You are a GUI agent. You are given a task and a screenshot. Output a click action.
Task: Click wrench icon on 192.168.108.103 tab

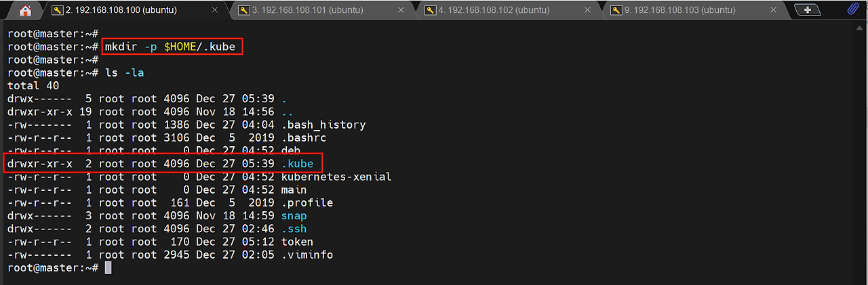pyautogui.click(x=616, y=10)
